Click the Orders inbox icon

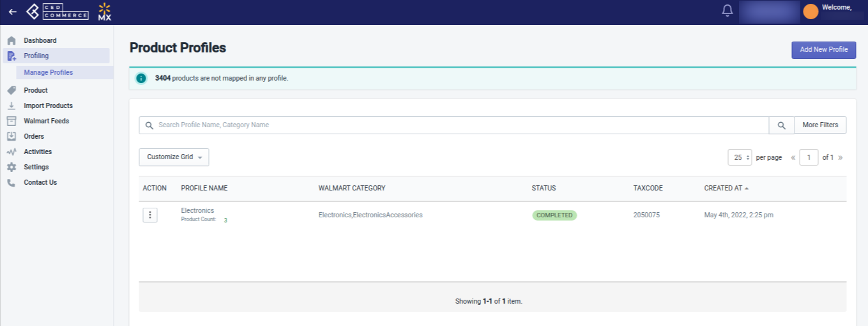coord(11,136)
